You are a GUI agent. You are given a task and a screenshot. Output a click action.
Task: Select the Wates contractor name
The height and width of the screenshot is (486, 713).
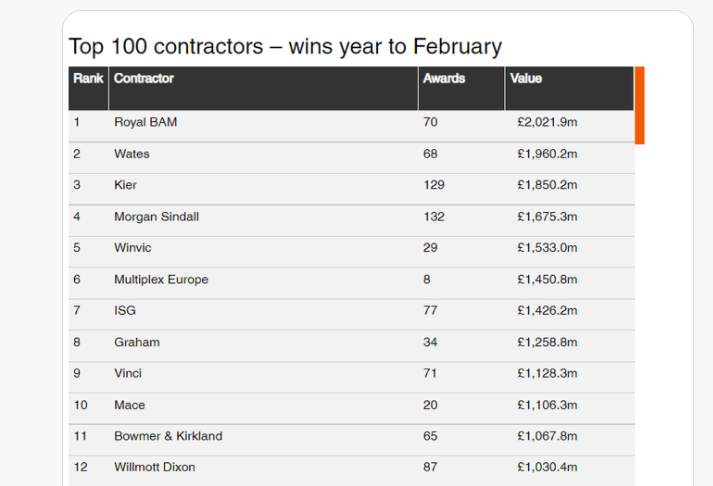pyautogui.click(x=132, y=154)
